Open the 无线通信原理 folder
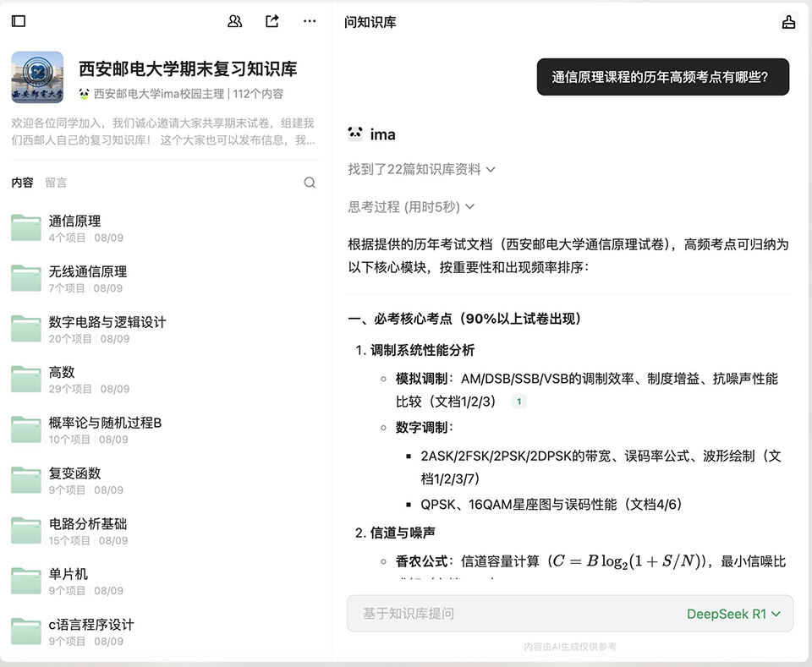Viewport: 812px width, 667px height. coord(88,271)
